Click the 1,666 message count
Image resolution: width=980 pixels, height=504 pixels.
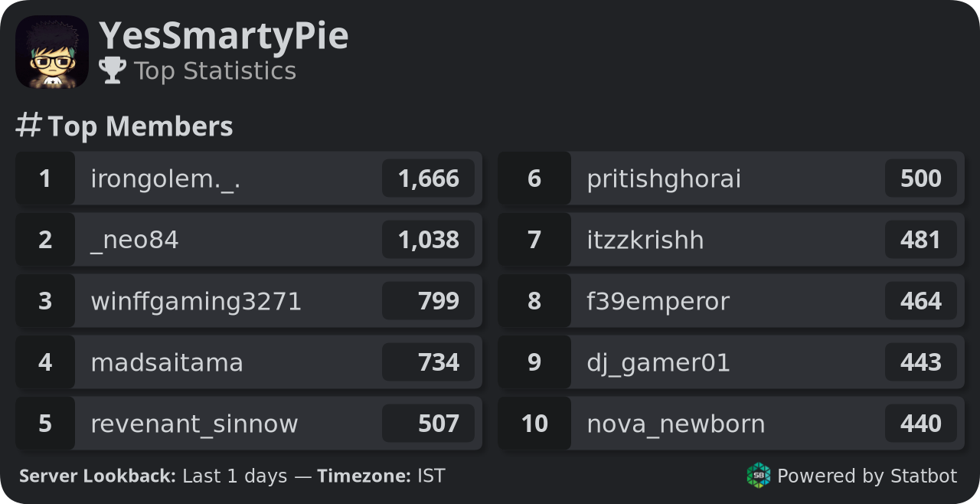[428, 178]
